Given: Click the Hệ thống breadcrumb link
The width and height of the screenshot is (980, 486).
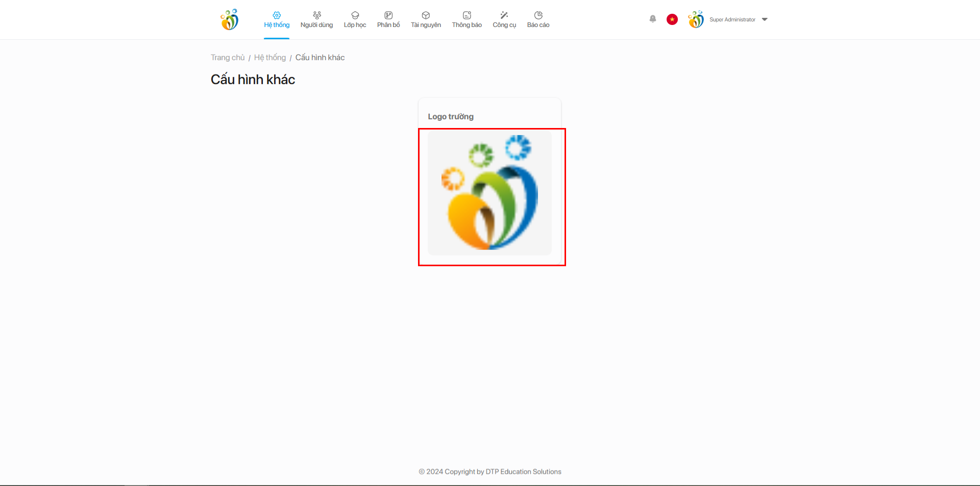Looking at the screenshot, I should [270, 58].
